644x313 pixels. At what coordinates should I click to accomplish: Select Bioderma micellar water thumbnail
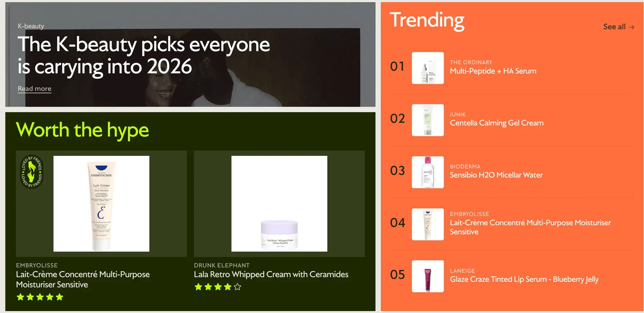pos(428,172)
